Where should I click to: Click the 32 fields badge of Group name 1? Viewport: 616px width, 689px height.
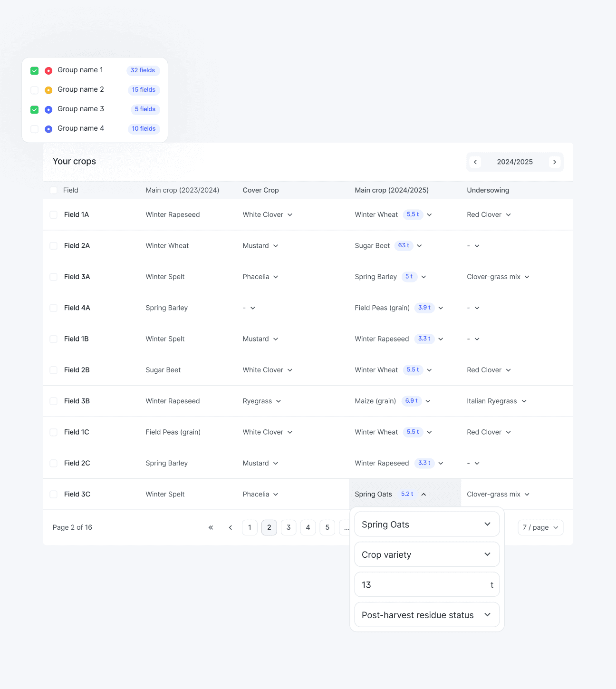[143, 70]
